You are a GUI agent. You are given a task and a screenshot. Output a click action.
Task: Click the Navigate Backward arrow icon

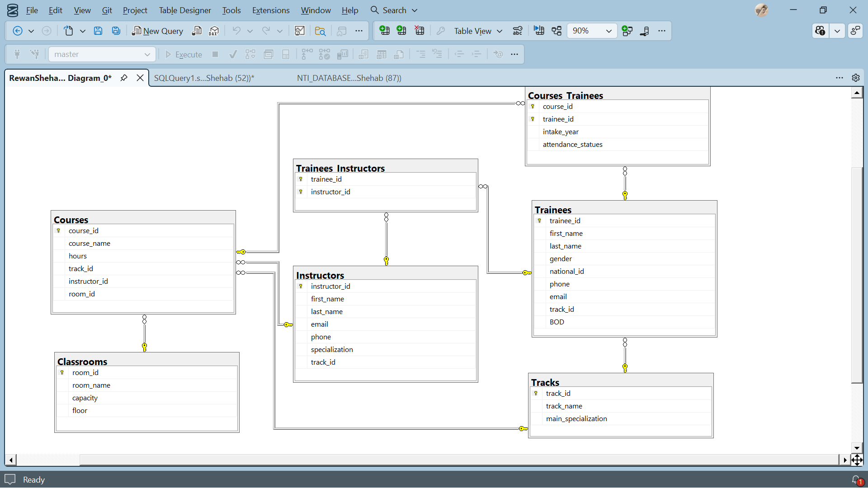pyautogui.click(x=18, y=31)
